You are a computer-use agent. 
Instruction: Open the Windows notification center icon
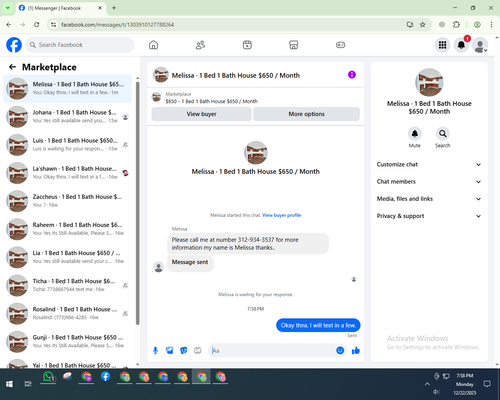click(487, 384)
